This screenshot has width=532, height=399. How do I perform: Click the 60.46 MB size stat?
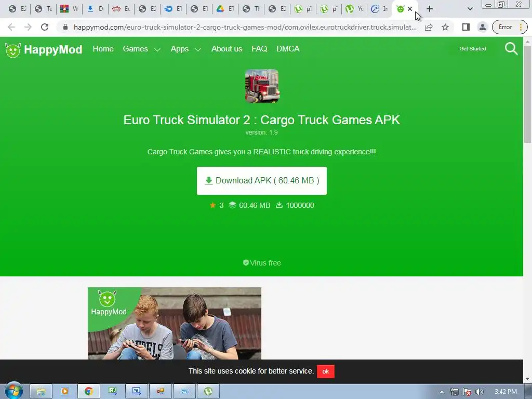249,205
